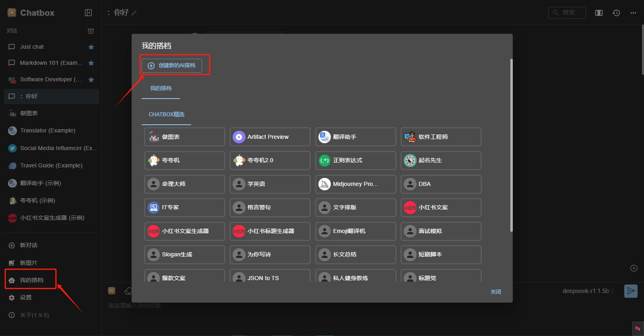
Task: Click the pencil icon to rename chat
Action: [134, 13]
